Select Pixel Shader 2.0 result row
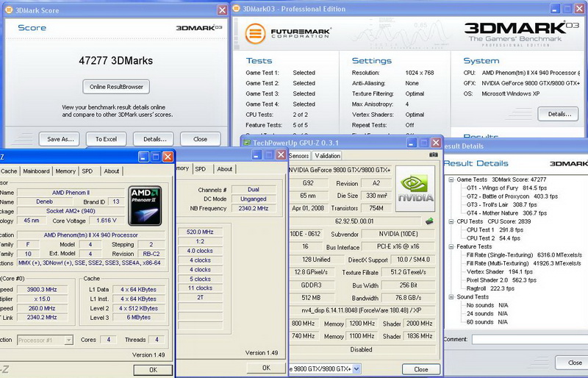 pyautogui.click(x=501, y=280)
